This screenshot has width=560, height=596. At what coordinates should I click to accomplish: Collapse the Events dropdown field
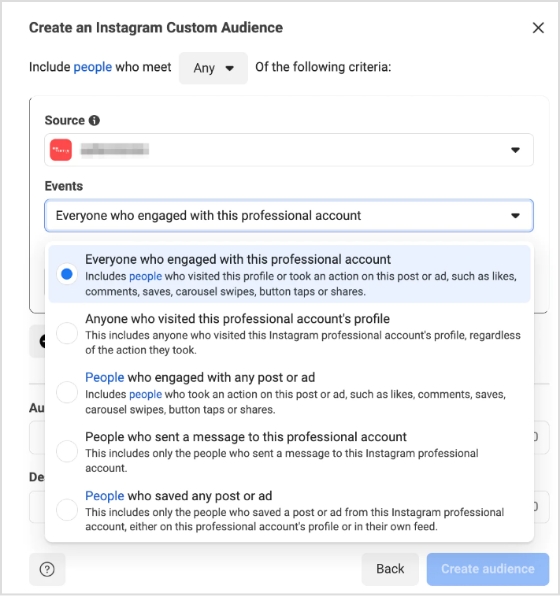coord(289,216)
